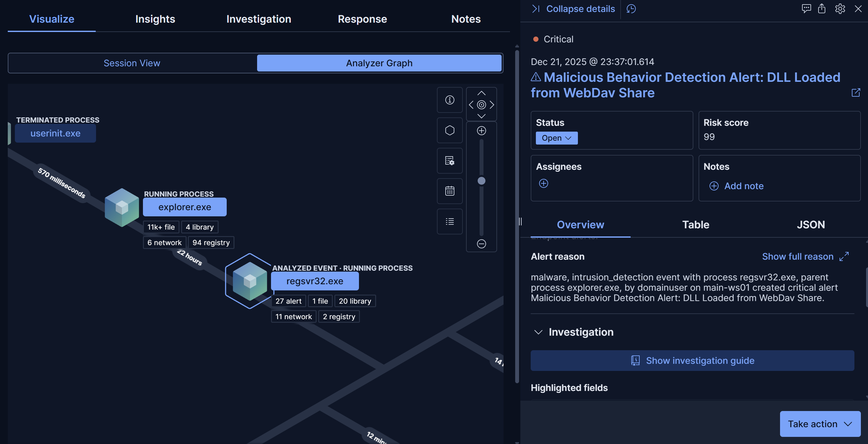This screenshot has width=868, height=444.
Task: Expand the Take action dropdown
Action: pos(820,424)
